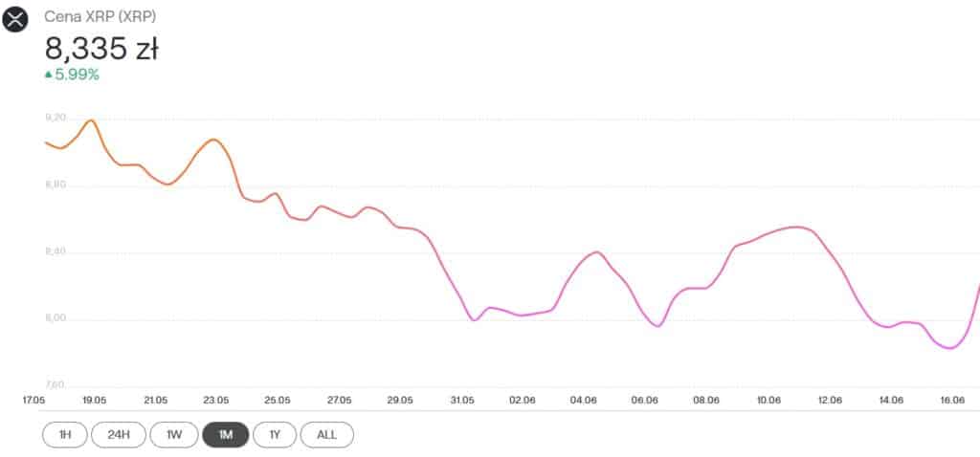Show the 1Y price history
This screenshot has width=980, height=457.
(275, 435)
